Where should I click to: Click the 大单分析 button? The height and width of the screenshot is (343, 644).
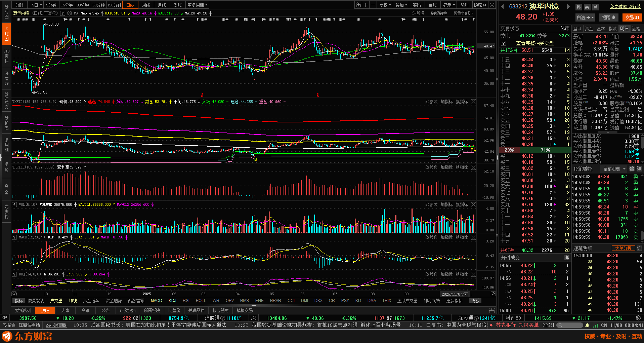pyautogui.click(x=623, y=248)
